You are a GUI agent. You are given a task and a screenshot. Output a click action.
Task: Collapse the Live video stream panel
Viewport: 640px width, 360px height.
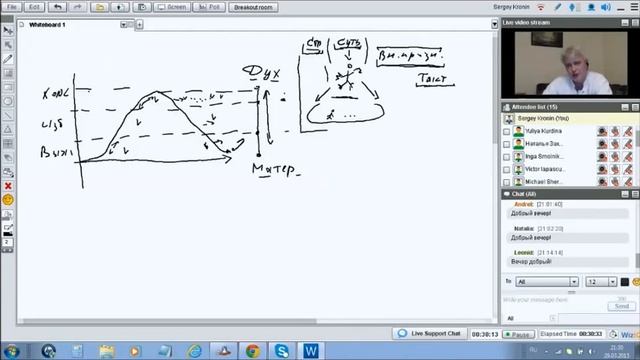[625, 23]
